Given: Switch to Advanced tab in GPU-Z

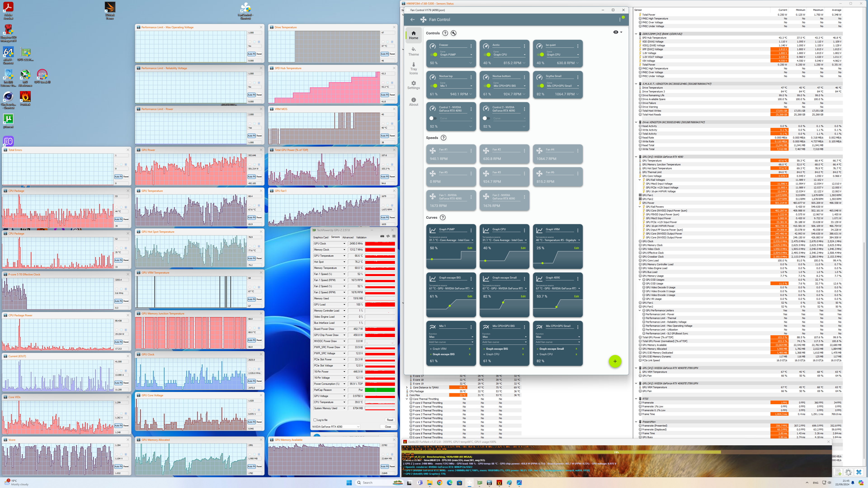Looking at the screenshot, I should pos(348,237).
